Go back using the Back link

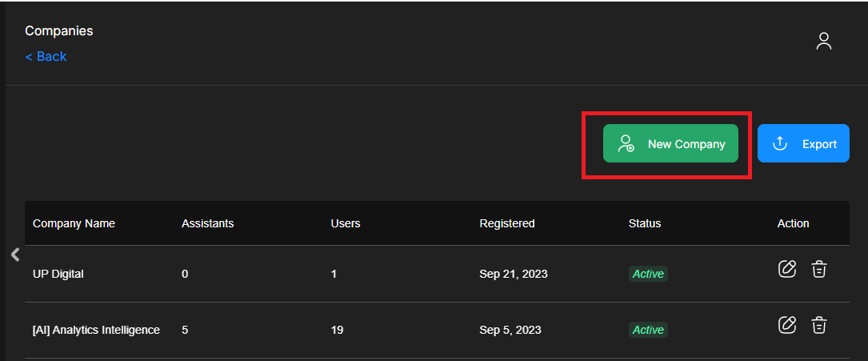point(46,57)
